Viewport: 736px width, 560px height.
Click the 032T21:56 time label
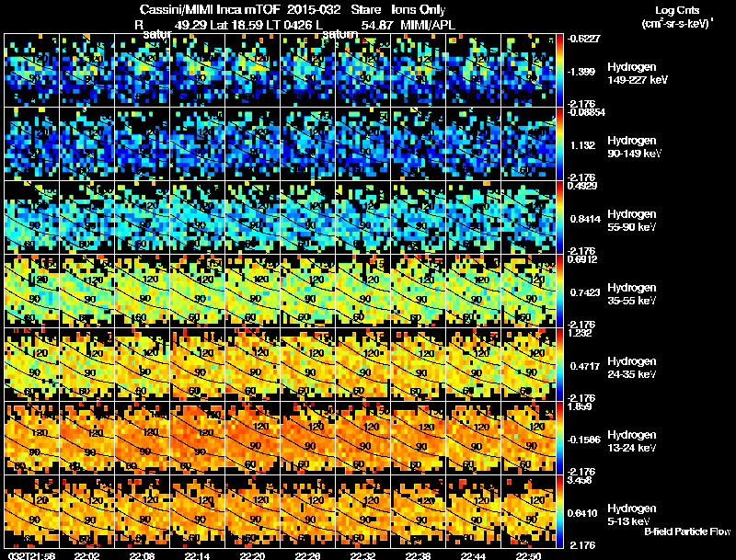tap(32, 555)
